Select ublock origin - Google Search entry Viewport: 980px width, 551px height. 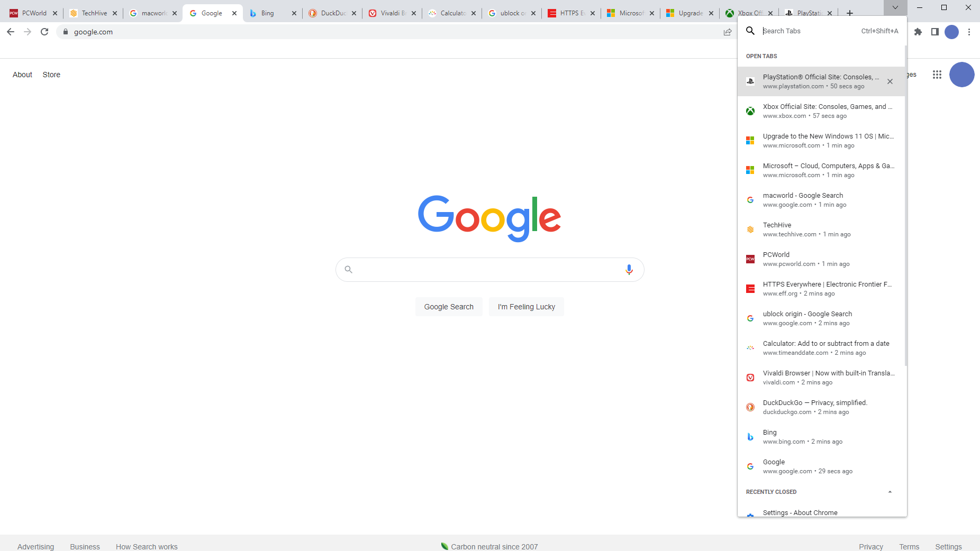pos(821,318)
